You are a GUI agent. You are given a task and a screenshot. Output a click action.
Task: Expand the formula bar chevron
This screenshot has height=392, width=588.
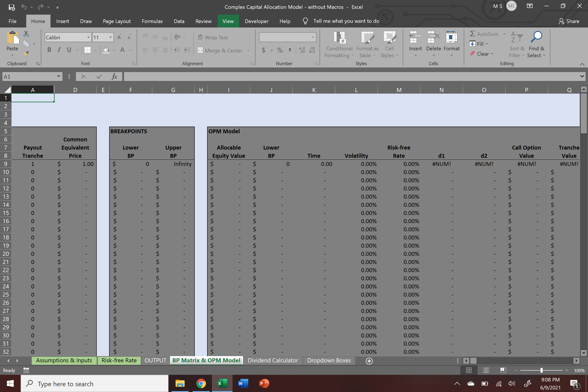pyautogui.click(x=582, y=76)
